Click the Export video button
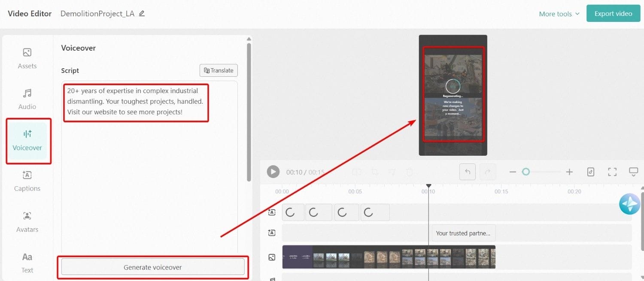 [613, 14]
